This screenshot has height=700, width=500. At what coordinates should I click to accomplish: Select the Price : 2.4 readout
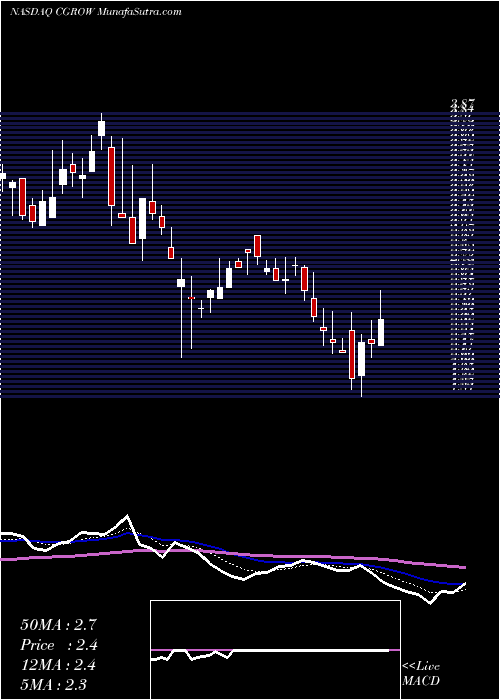tap(59, 645)
